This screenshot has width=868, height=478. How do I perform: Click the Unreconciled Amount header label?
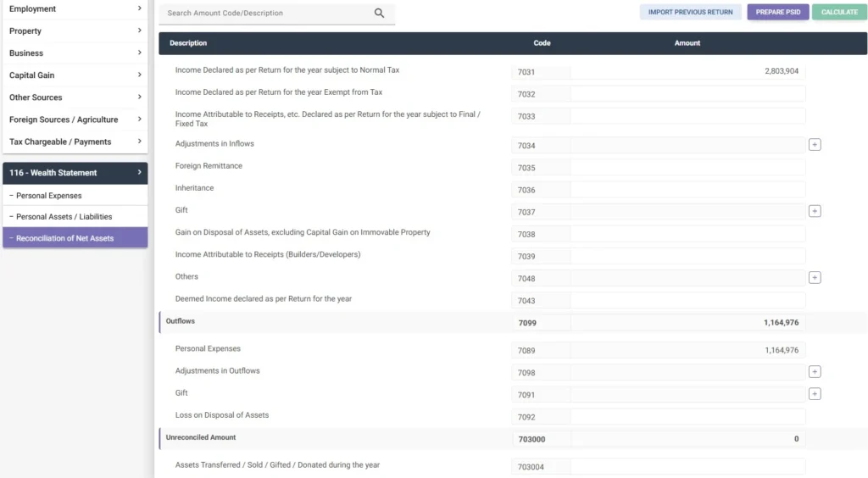pyautogui.click(x=201, y=437)
